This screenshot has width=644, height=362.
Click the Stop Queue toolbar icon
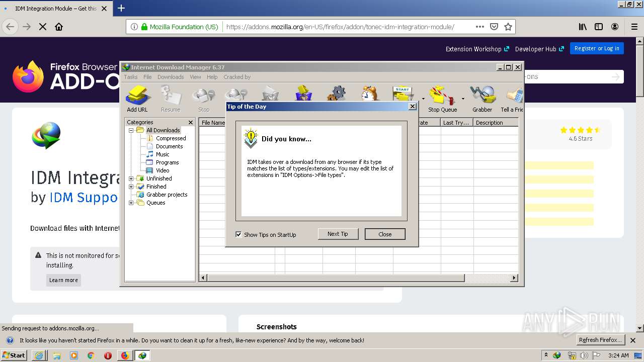(x=442, y=99)
